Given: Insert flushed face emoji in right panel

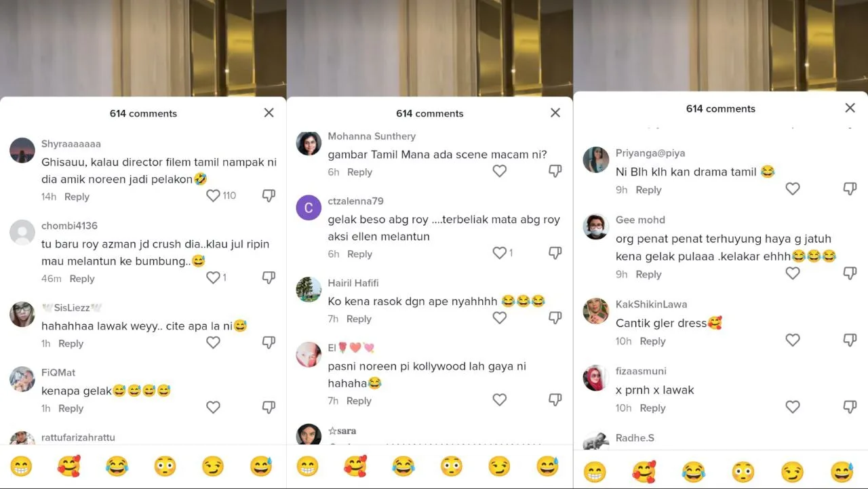Looking at the screenshot, I should pos(743,471).
